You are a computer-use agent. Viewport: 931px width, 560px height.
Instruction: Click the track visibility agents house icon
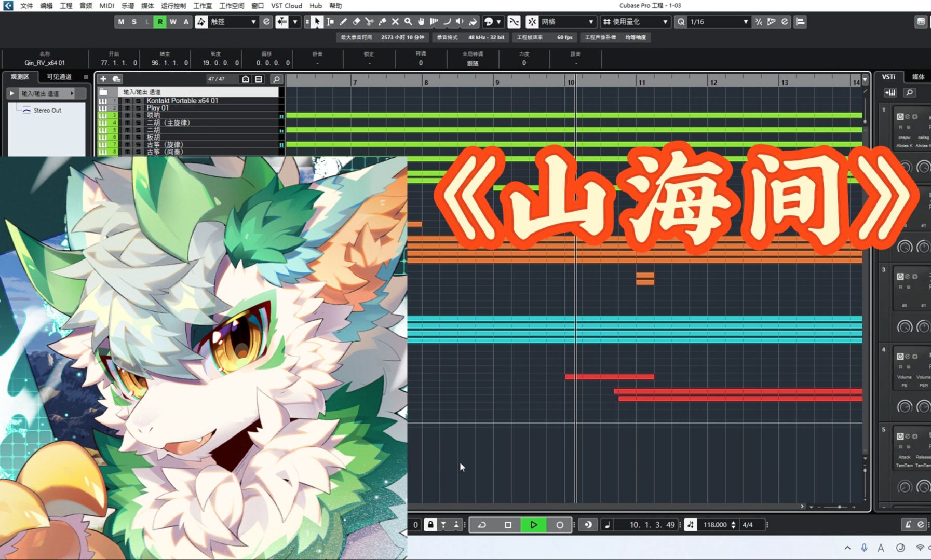246,79
